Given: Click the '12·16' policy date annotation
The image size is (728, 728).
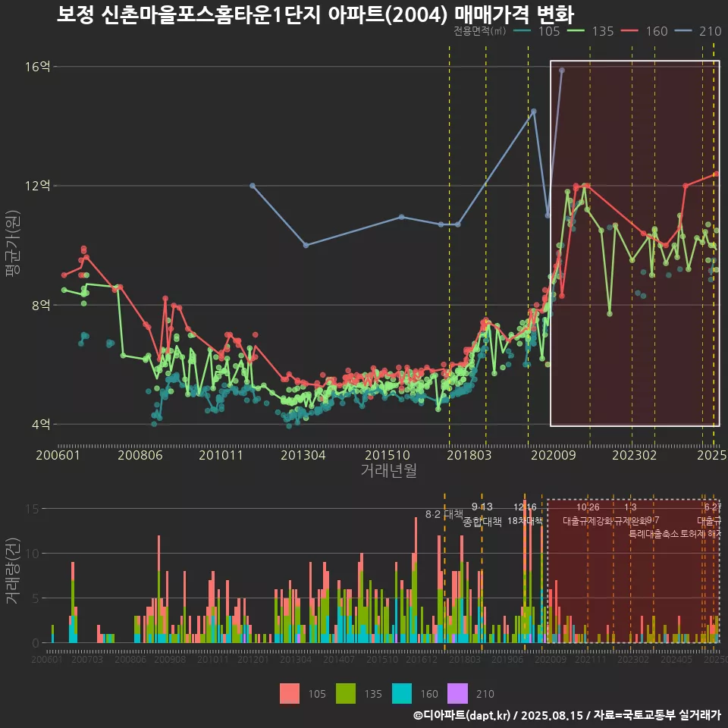Looking at the screenshot, I should pos(525,507).
